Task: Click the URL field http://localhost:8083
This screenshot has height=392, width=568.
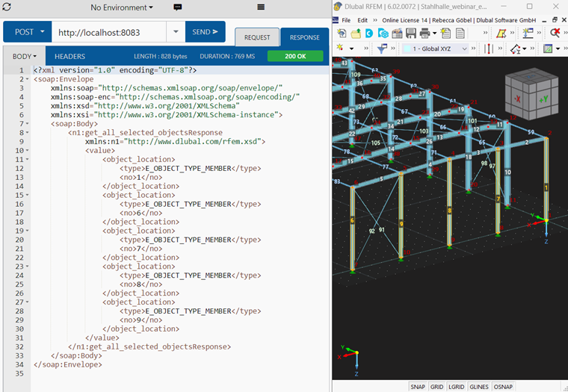Action: [x=108, y=32]
